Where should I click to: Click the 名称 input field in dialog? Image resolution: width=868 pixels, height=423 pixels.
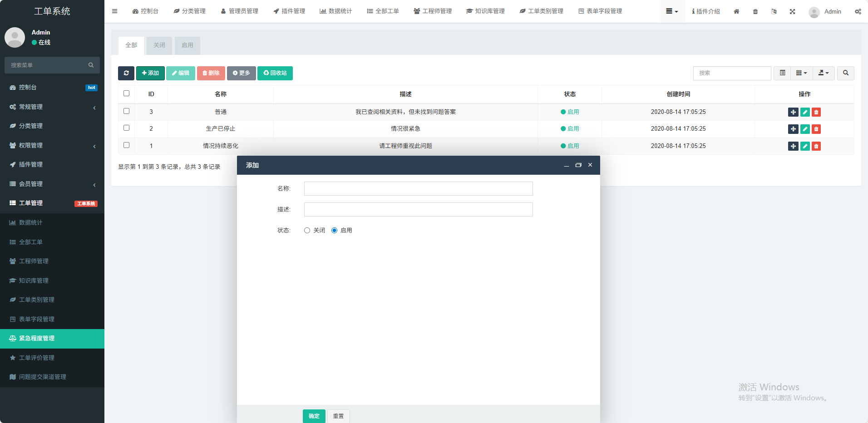click(418, 189)
